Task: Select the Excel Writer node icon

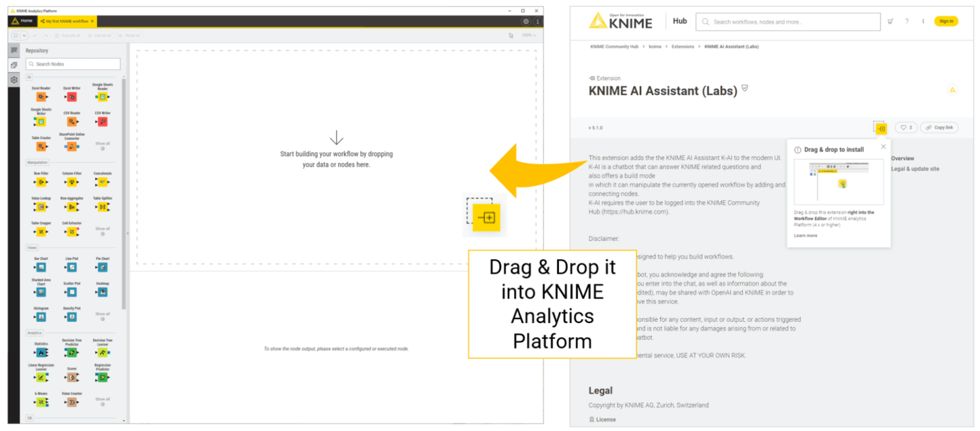Action: click(x=71, y=97)
